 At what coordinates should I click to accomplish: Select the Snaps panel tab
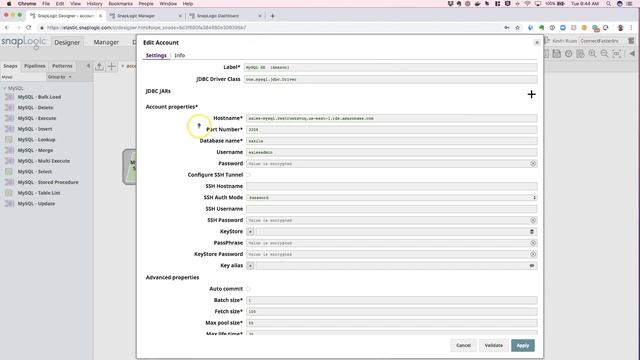[x=11, y=66]
